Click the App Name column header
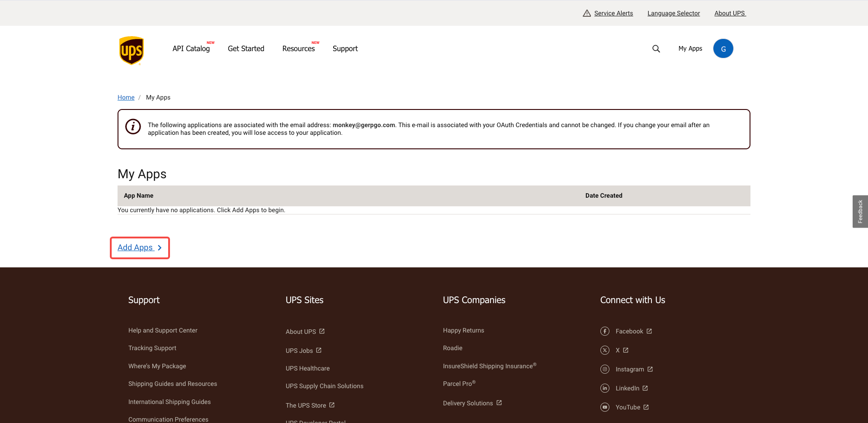Image resolution: width=868 pixels, height=423 pixels. point(138,195)
